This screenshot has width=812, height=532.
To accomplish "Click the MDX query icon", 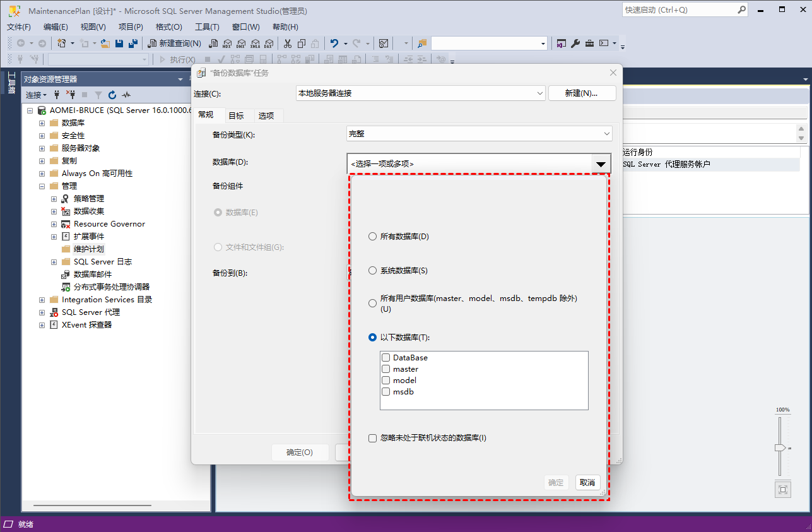I will pyautogui.click(x=227, y=44).
